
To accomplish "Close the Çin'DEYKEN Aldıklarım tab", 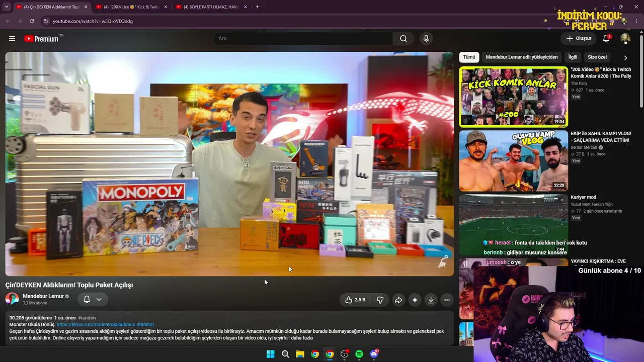I will click(86, 7).
